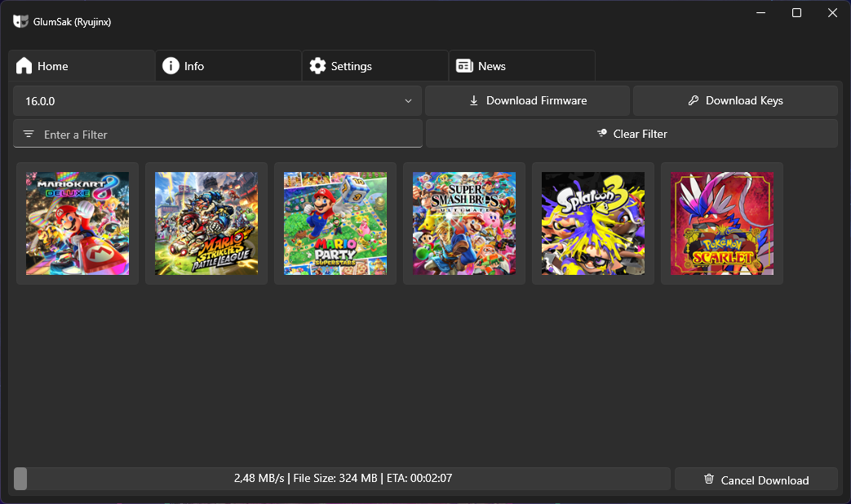The width and height of the screenshot is (851, 504).
Task: Click the Settings gear icon
Action: pos(317,65)
